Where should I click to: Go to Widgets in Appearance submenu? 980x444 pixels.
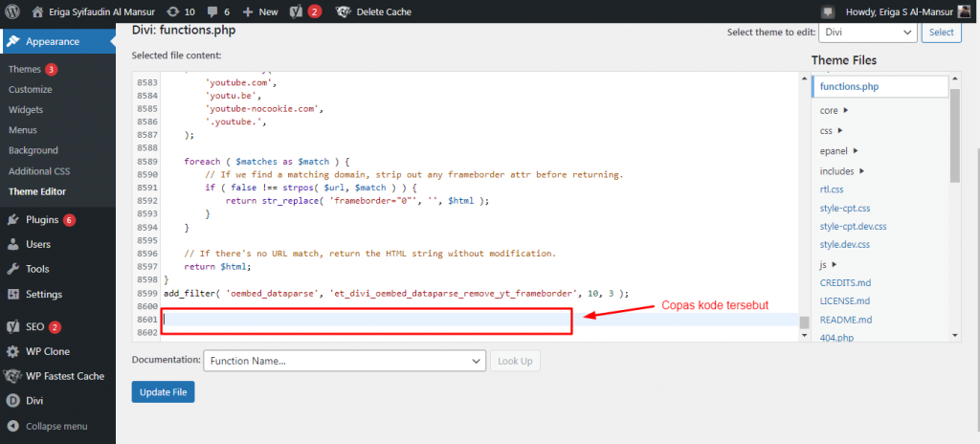(x=26, y=109)
